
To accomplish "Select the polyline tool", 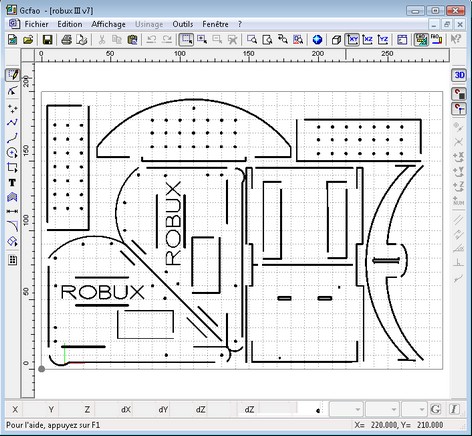I will click(12, 123).
